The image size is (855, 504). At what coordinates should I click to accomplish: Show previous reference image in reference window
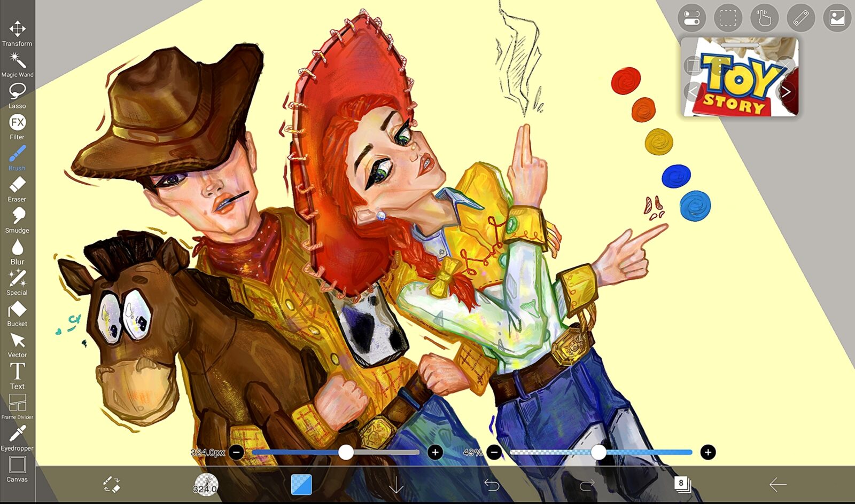tap(693, 92)
